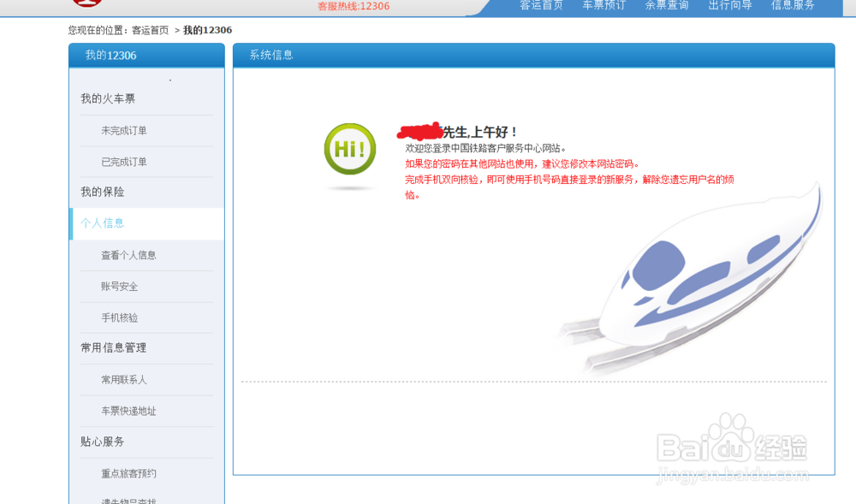Open 重点旅客预约 sidebar item
856x504 pixels.
[x=128, y=474]
